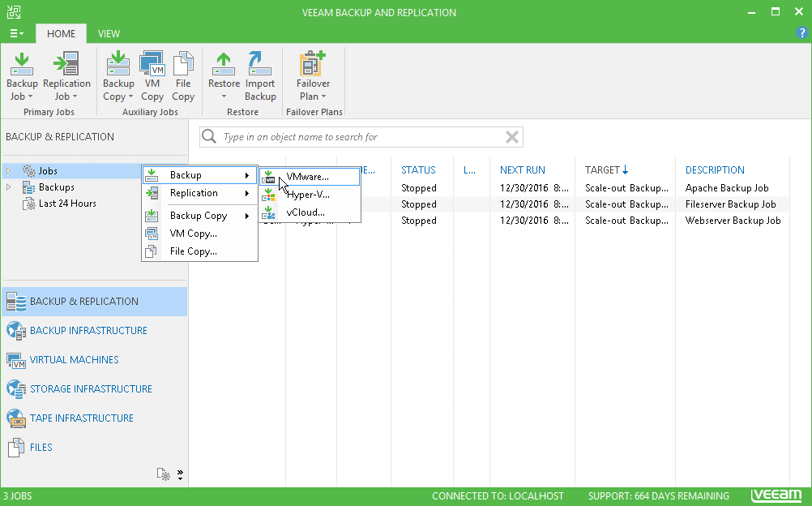Click the Failover Plan ribbon icon
This screenshot has height=506, width=812.
313,64
